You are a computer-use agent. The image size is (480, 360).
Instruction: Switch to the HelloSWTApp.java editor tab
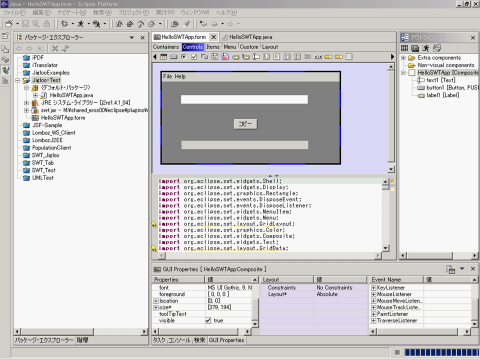(x=247, y=37)
